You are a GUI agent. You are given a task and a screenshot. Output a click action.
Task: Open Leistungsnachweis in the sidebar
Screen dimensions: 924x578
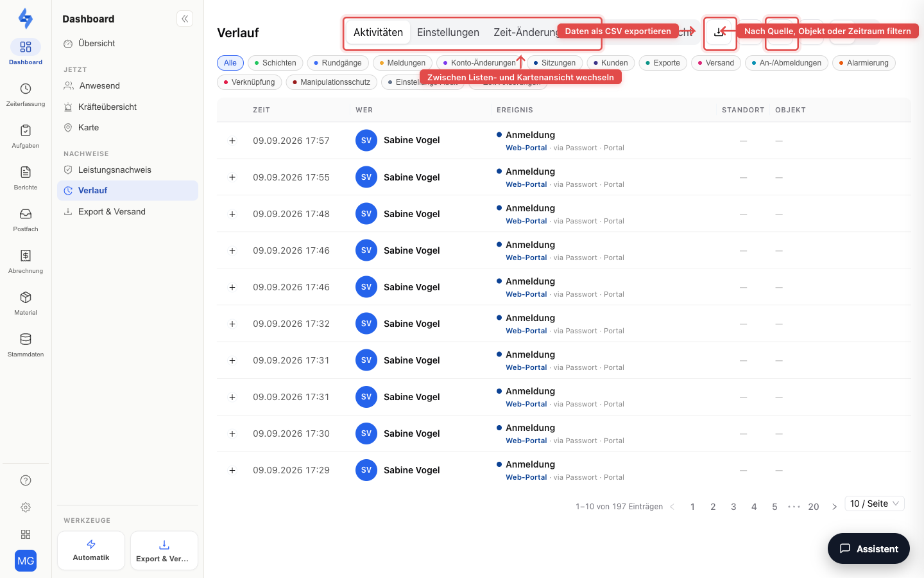(x=128, y=170)
